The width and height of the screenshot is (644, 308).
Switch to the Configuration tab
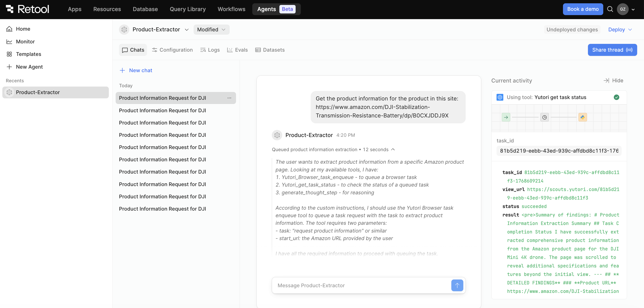(x=172, y=50)
